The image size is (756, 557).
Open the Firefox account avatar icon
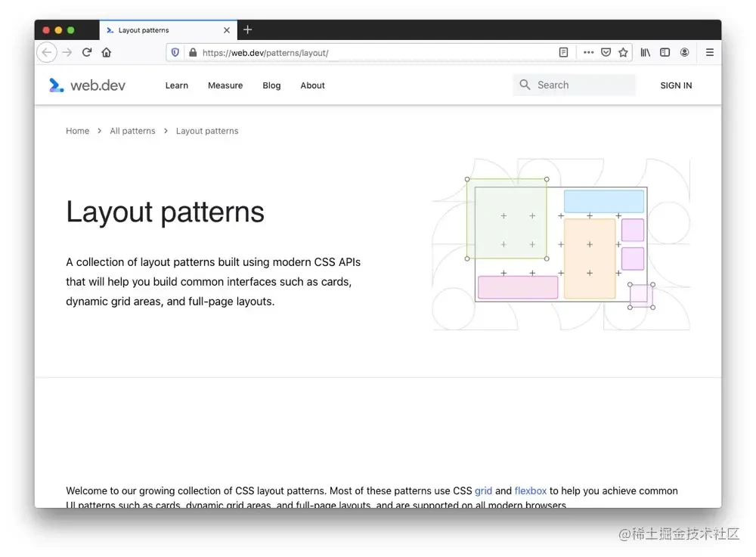point(684,52)
